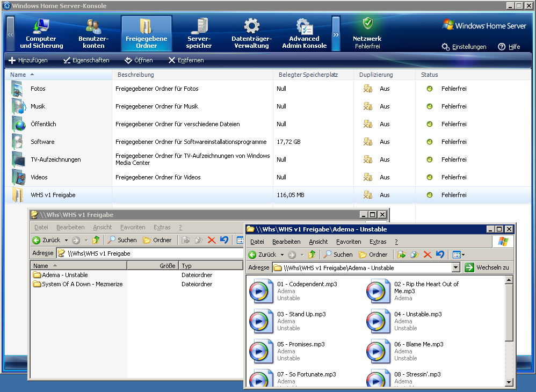Click the red delete icon in WHS v1 Freigabe window
The height and width of the screenshot is (392, 536).
(212, 240)
